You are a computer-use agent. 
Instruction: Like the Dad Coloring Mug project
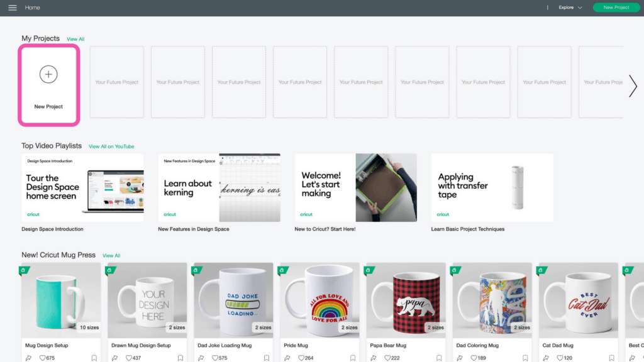(474, 358)
